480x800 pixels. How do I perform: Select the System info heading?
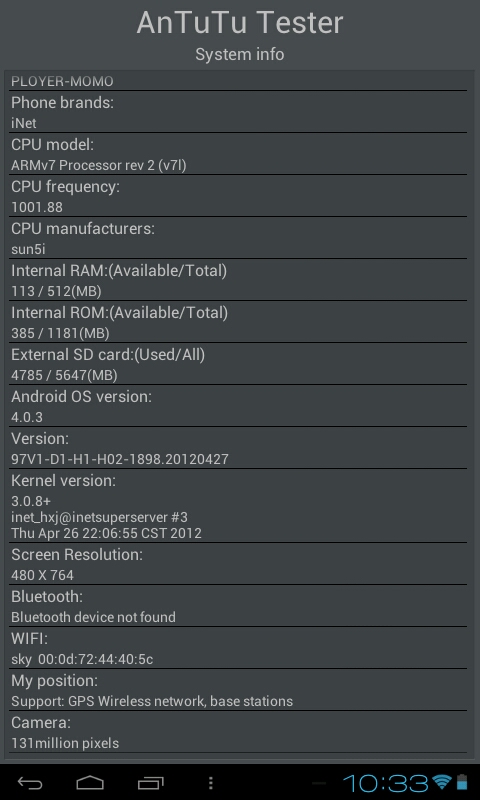[x=240, y=54]
